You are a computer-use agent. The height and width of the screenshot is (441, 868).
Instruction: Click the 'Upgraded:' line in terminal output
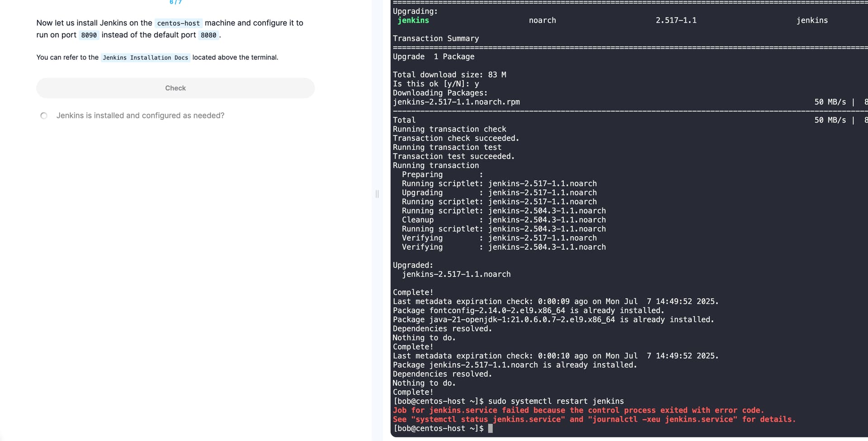(413, 265)
